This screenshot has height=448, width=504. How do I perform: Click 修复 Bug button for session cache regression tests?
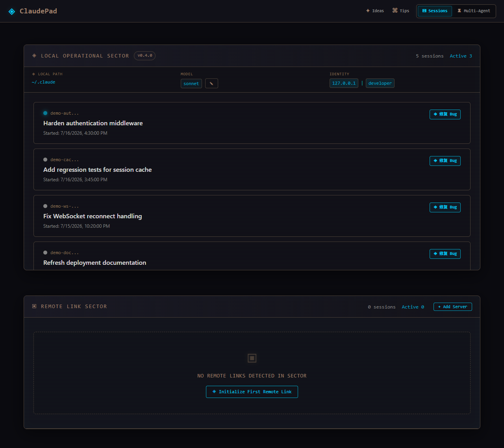click(x=445, y=161)
